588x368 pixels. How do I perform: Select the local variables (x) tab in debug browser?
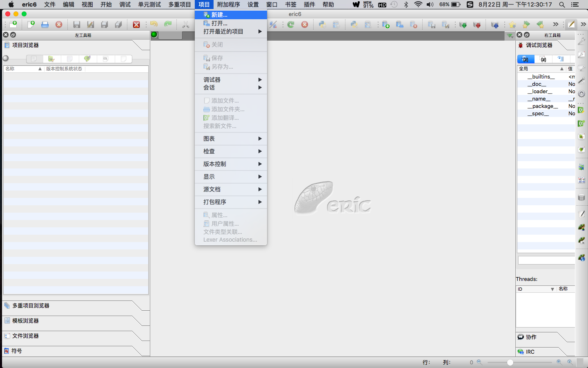point(543,59)
